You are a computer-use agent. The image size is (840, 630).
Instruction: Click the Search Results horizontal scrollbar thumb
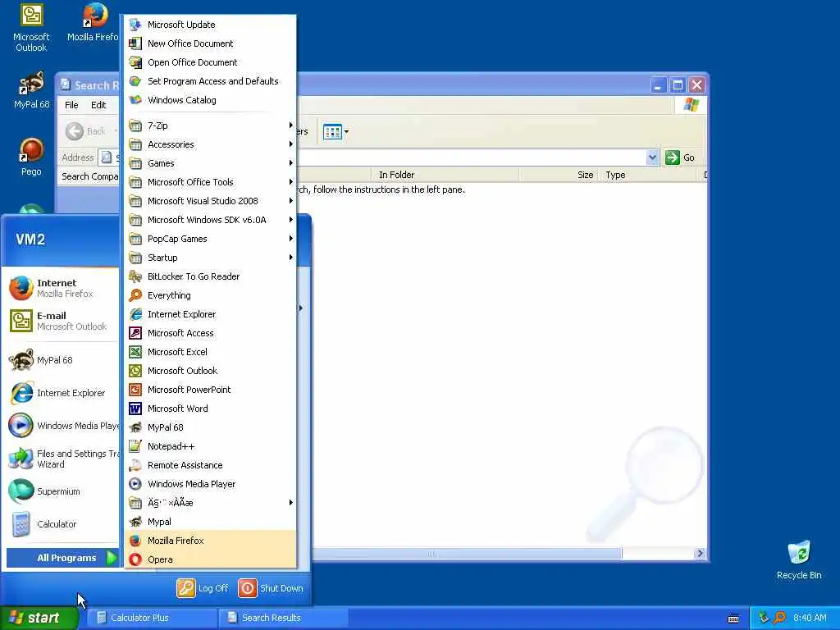(466, 554)
